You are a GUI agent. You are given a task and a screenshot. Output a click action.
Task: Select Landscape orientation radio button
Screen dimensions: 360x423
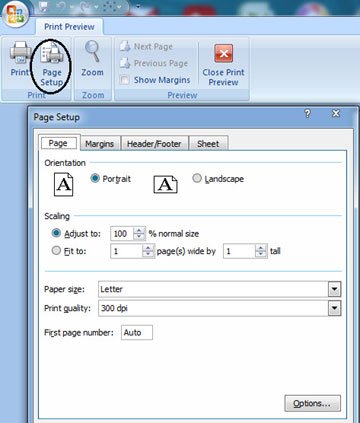[197, 178]
